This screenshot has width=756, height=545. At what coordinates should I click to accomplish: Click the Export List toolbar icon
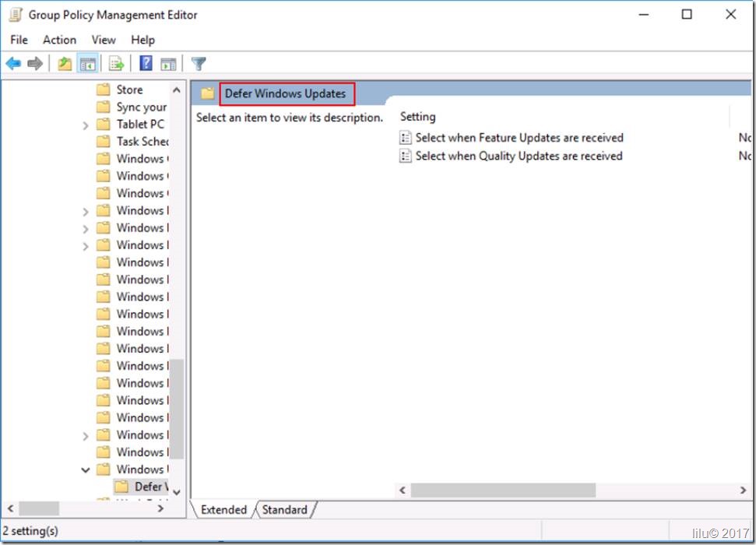click(117, 63)
